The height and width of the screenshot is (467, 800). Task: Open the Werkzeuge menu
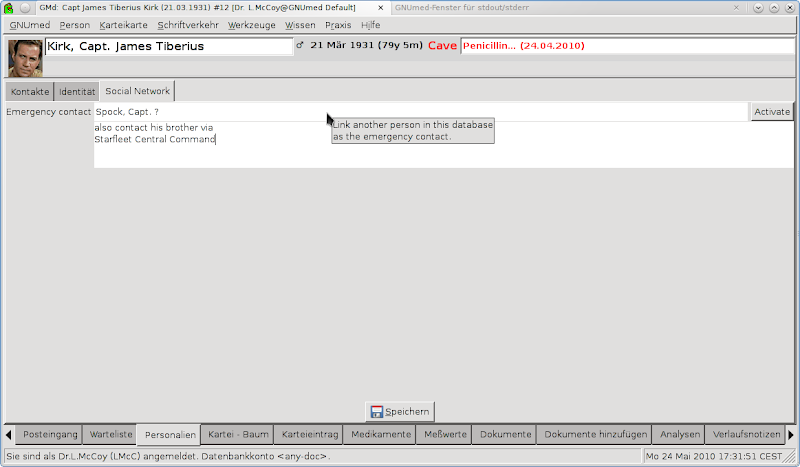pyautogui.click(x=252, y=25)
